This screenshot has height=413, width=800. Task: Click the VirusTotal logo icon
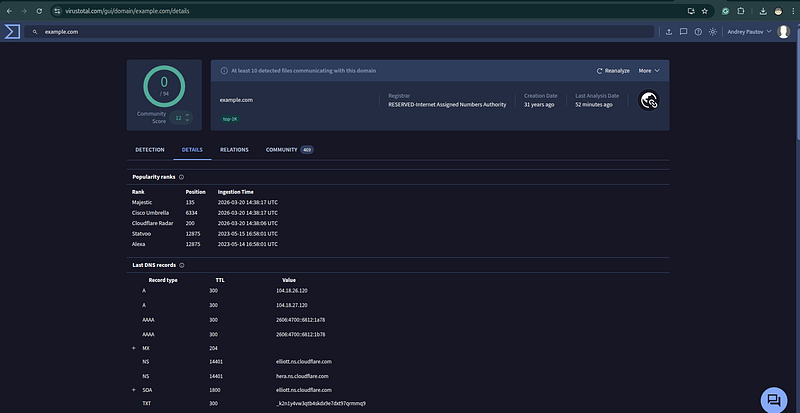[12, 32]
